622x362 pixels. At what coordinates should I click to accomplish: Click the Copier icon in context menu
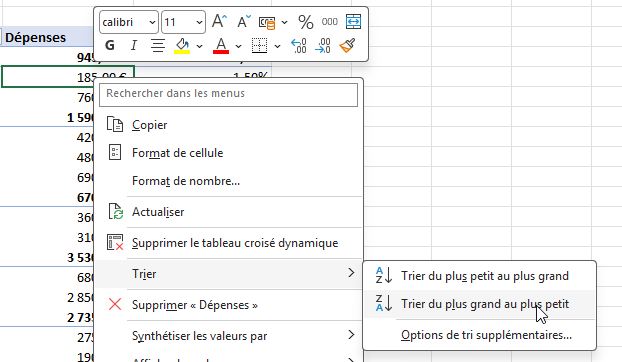pyautogui.click(x=115, y=124)
